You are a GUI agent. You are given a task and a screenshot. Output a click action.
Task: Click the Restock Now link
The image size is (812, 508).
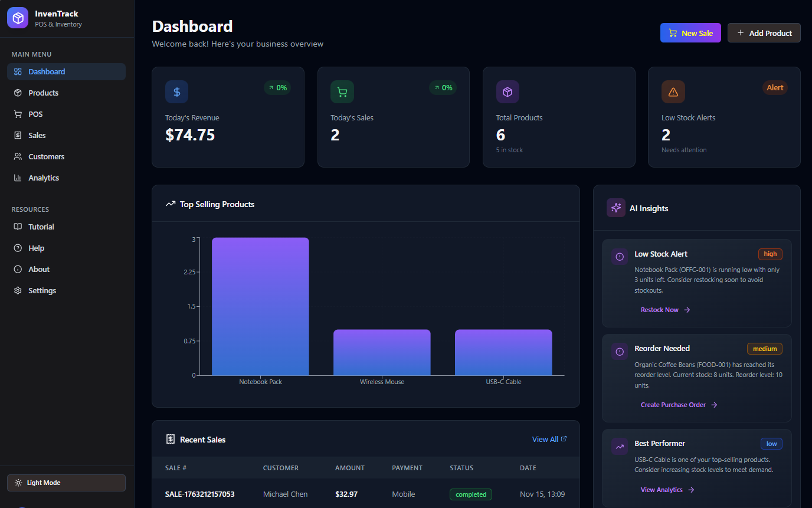[x=666, y=310]
